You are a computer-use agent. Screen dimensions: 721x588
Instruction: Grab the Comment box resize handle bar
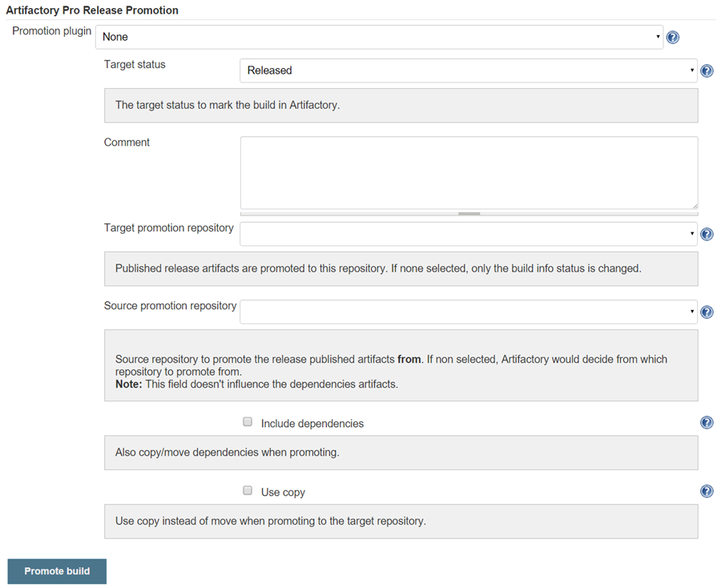(469, 213)
